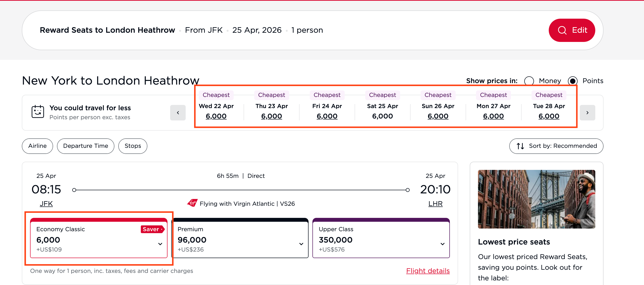Open the Flight details link

click(x=428, y=271)
